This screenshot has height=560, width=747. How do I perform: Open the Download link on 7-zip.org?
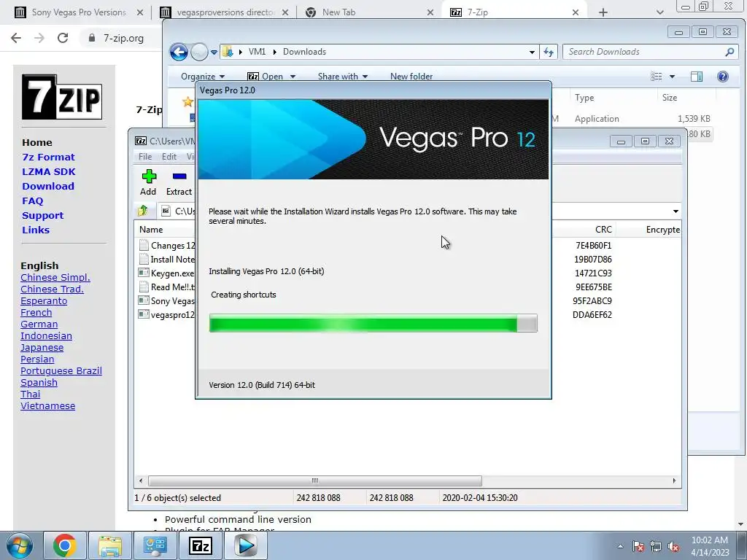[48, 186]
